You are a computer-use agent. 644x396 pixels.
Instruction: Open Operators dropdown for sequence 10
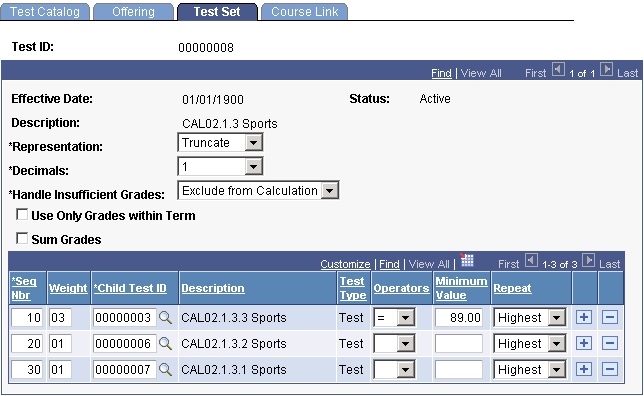tap(394, 318)
